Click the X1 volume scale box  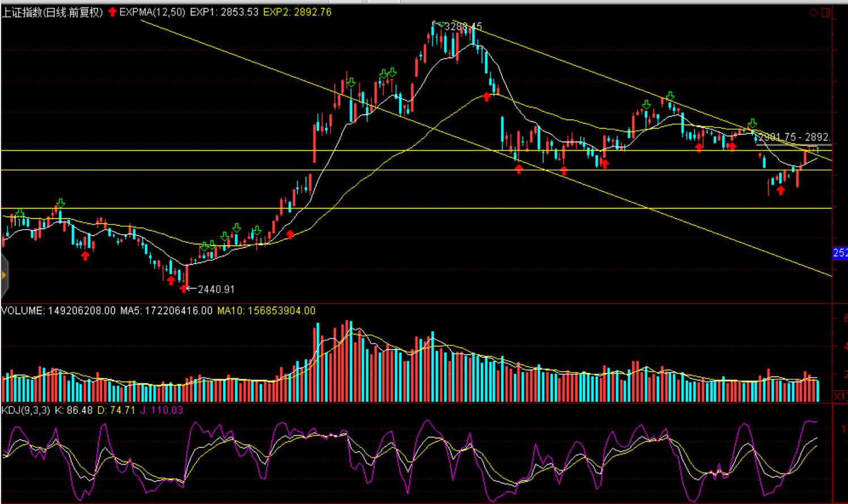[x=840, y=396]
